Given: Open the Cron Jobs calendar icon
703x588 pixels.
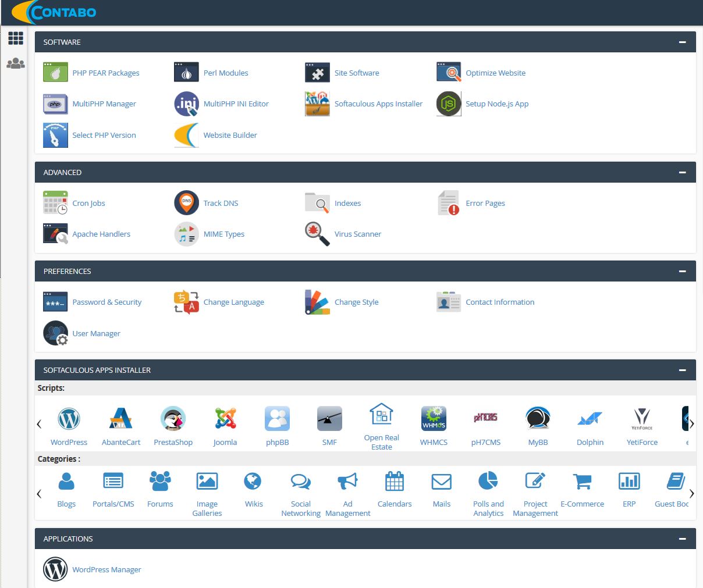Looking at the screenshot, I should point(55,203).
